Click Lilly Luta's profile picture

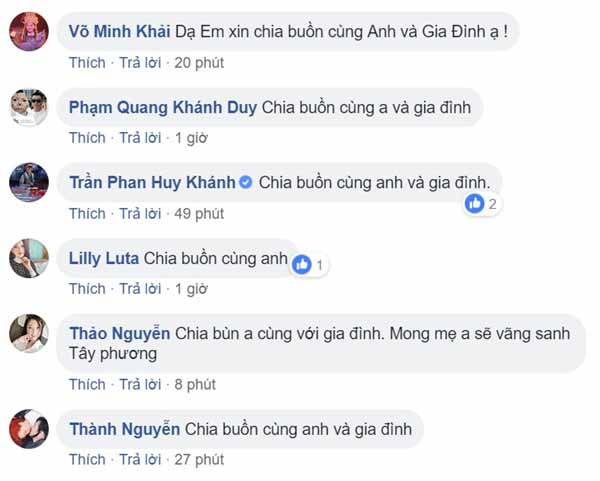[29, 258]
